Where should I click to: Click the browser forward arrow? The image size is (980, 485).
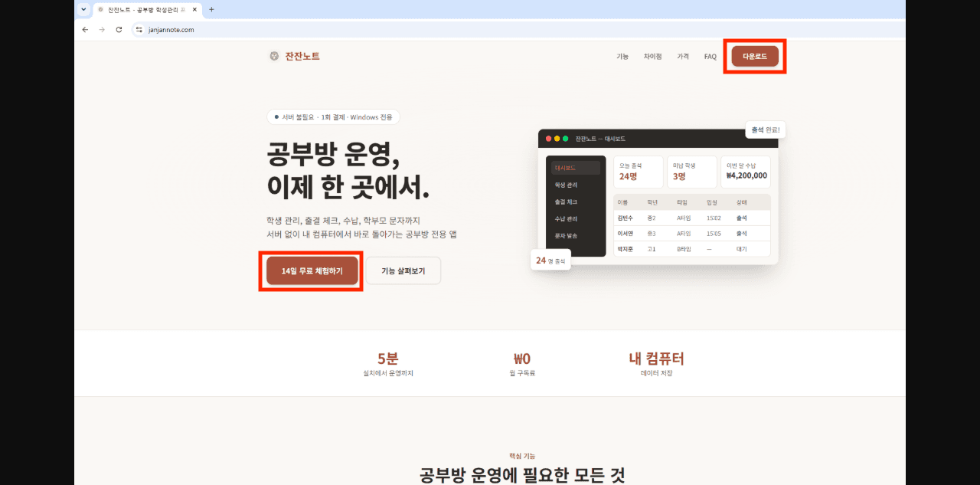102,30
